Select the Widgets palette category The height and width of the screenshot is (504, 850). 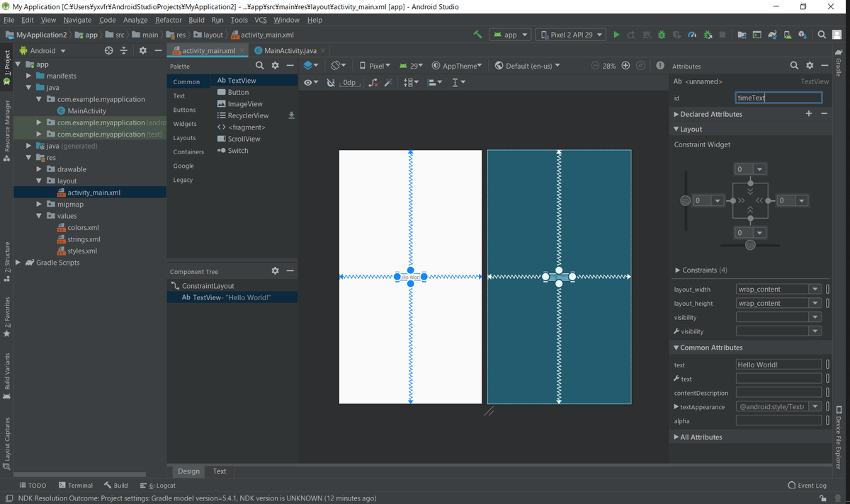click(x=185, y=124)
